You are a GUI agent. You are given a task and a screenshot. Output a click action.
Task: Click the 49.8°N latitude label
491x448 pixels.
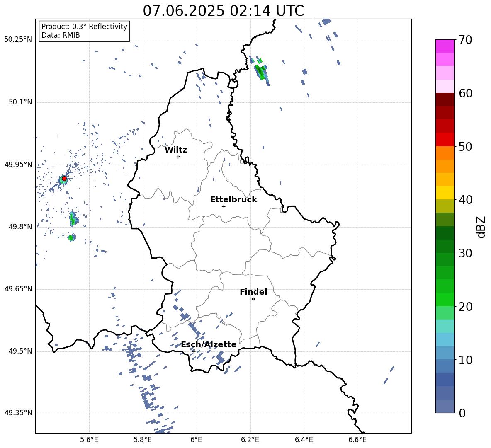coord(20,227)
